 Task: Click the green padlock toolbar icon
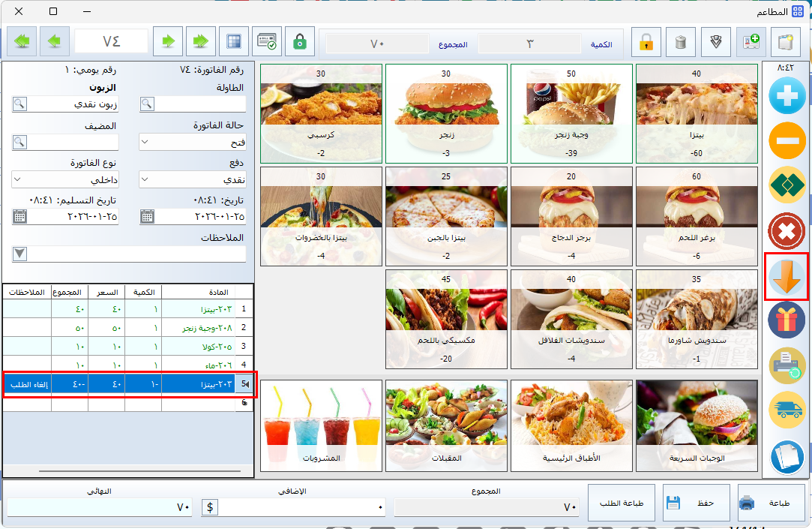[x=300, y=42]
